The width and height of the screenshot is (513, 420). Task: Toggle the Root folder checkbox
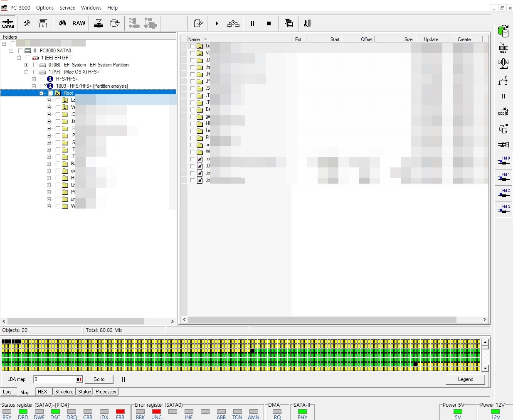50,93
